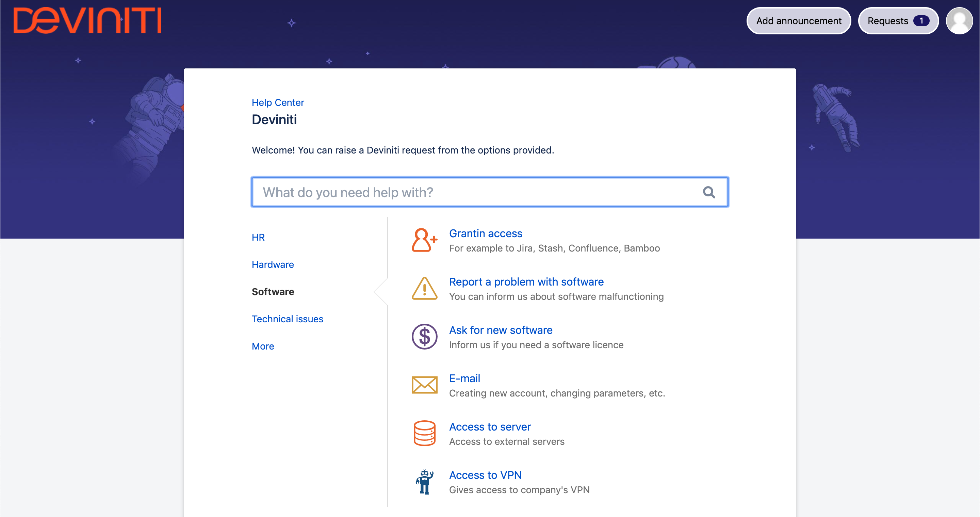This screenshot has width=980, height=517.
Task: Click the orange user-plus access icon
Action: pyautogui.click(x=424, y=240)
